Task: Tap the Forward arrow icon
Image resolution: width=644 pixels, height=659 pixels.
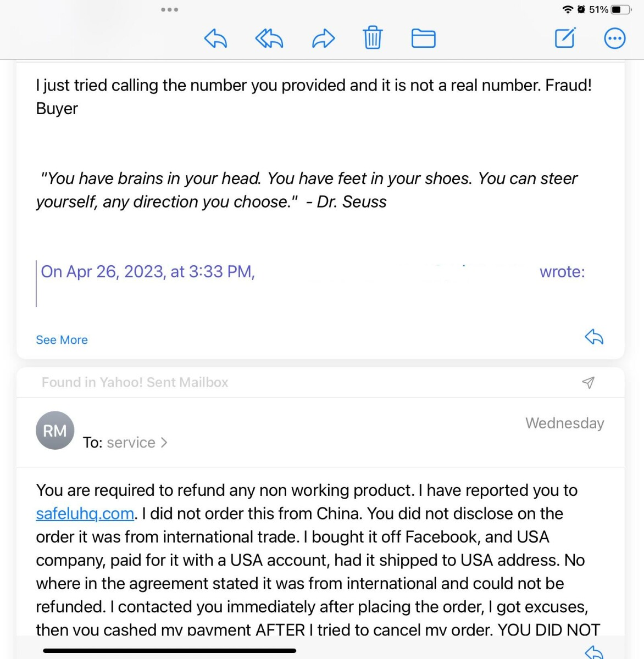Action: coord(323,38)
